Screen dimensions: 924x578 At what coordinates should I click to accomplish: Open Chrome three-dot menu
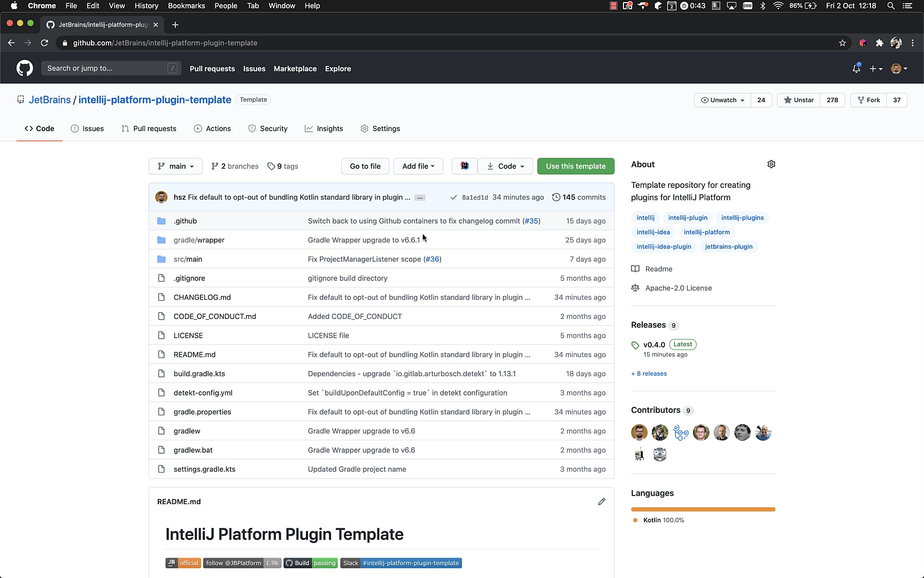tap(913, 43)
